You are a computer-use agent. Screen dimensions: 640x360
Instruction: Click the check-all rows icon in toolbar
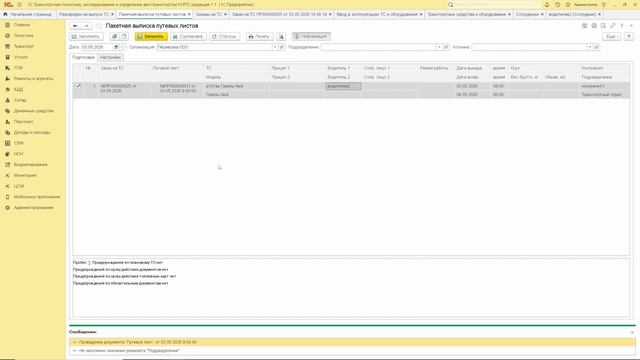[x=114, y=36]
